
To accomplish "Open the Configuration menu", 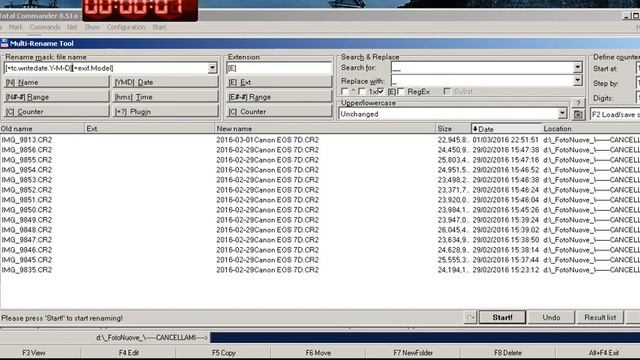I will [126, 27].
